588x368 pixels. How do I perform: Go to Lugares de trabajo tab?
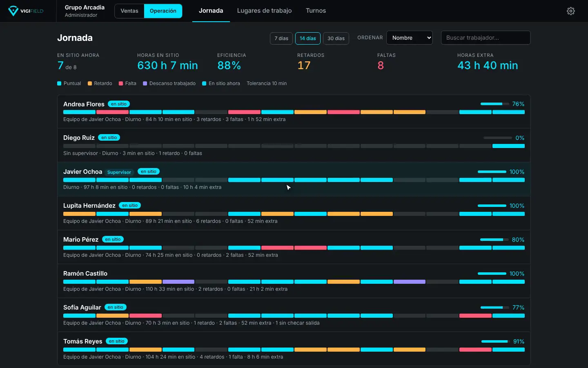coord(265,11)
